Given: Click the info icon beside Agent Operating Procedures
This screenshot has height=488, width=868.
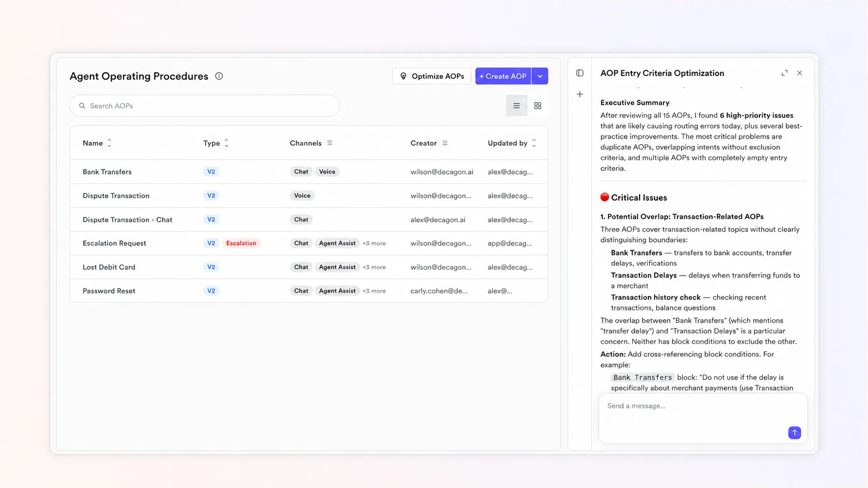Looking at the screenshot, I should pos(219,76).
